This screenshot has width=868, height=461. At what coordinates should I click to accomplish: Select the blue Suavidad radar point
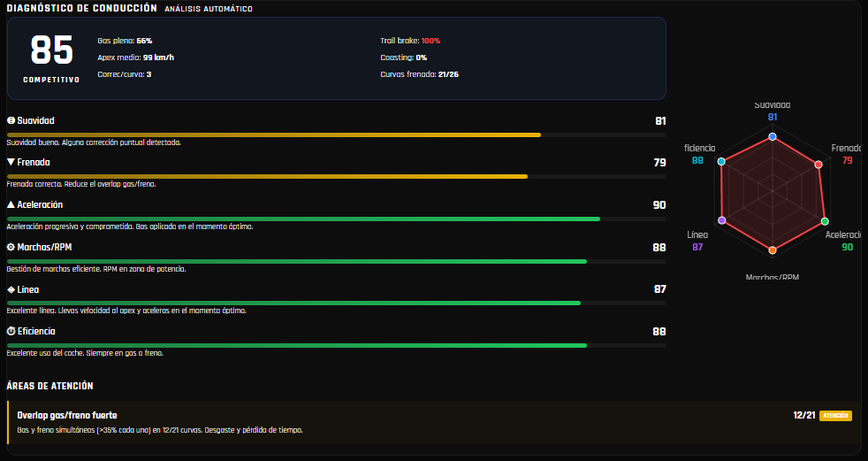click(x=773, y=137)
